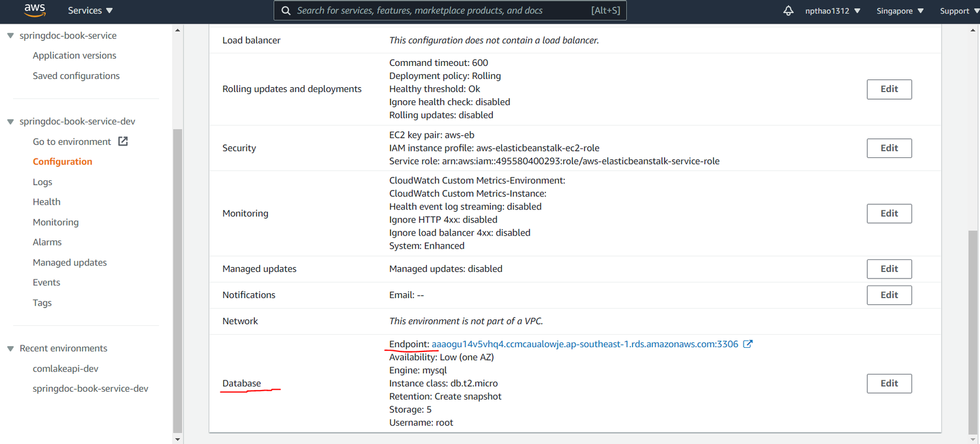Edit the Security configuration

(889, 148)
